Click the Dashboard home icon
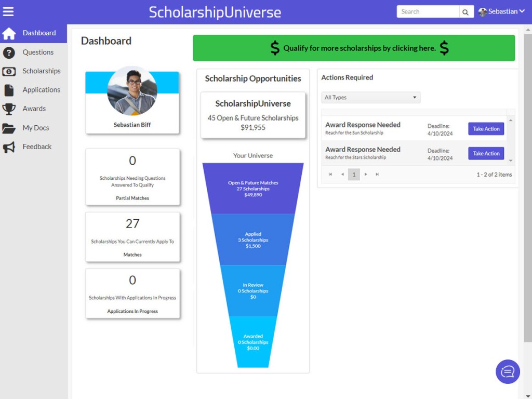Image resolution: width=532 pixels, height=399 pixels. pos(9,33)
